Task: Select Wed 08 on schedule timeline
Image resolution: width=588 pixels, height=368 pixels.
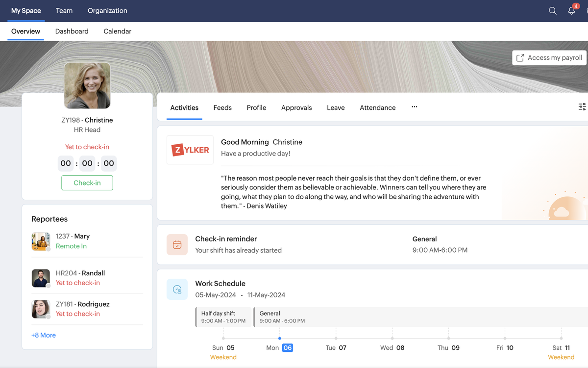Action: point(392,347)
